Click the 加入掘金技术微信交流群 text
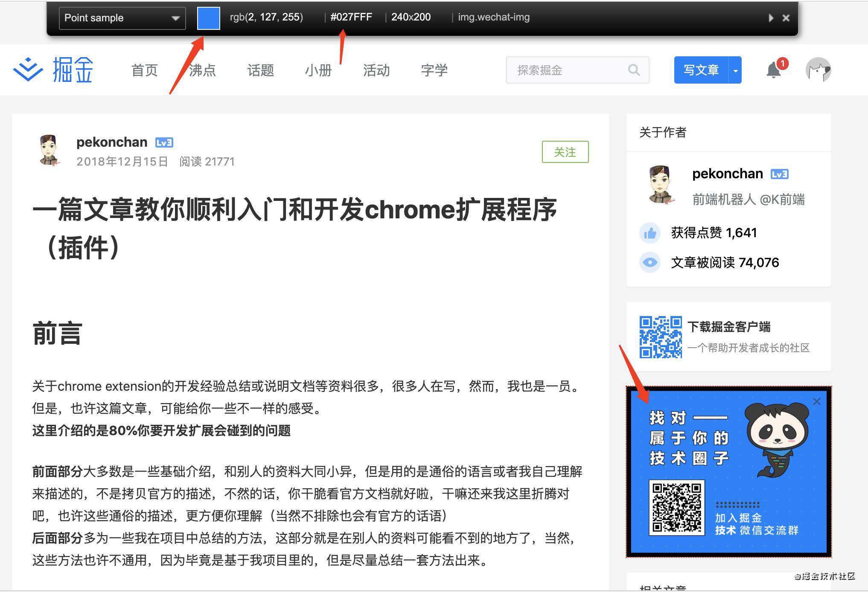 pyautogui.click(x=757, y=524)
